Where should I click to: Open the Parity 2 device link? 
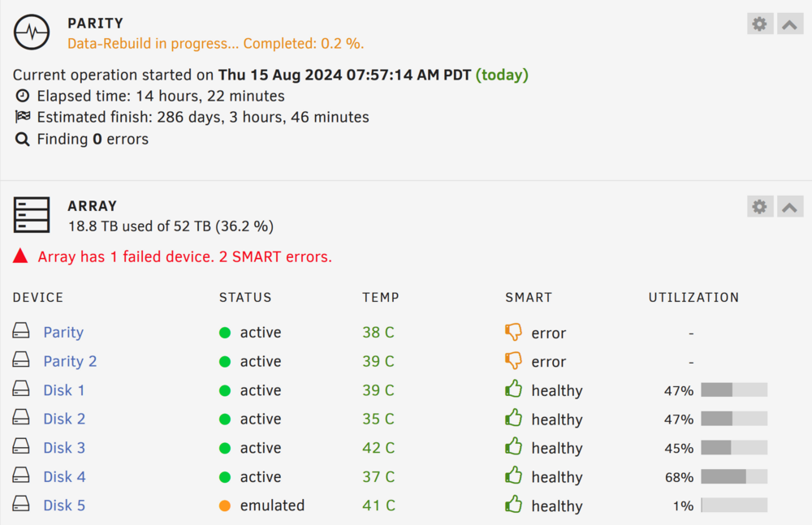pyautogui.click(x=70, y=361)
